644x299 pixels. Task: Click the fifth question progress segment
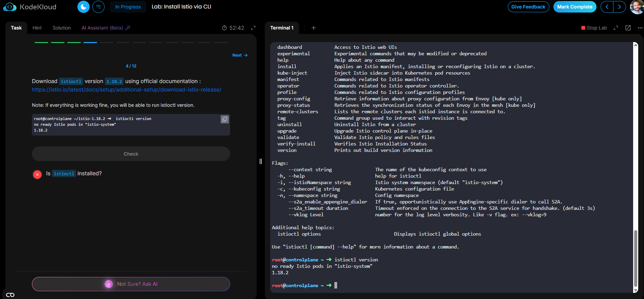click(x=107, y=42)
